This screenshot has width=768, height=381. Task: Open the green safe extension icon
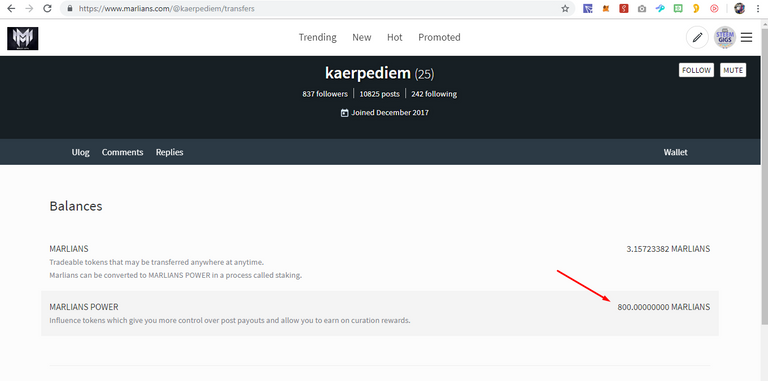pyautogui.click(x=678, y=8)
